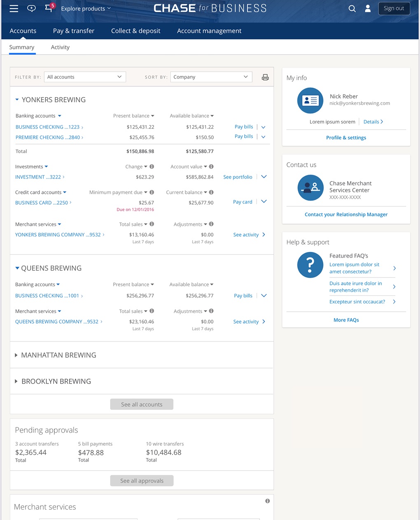Expand options for Business Card 2250
Image resolution: width=420 pixels, height=520 pixels.
click(264, 201)
